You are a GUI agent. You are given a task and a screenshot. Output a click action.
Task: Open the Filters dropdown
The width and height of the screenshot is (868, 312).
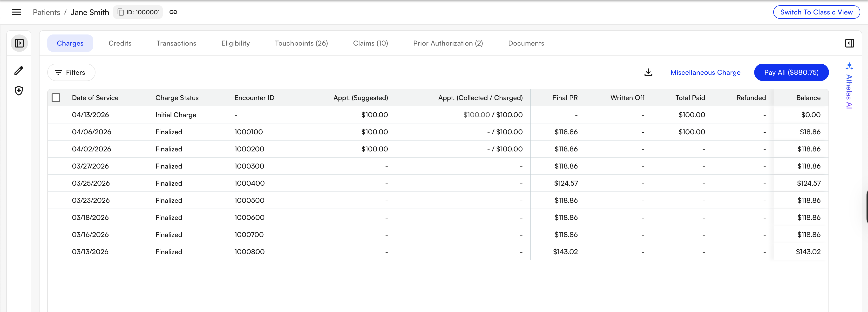71,72
